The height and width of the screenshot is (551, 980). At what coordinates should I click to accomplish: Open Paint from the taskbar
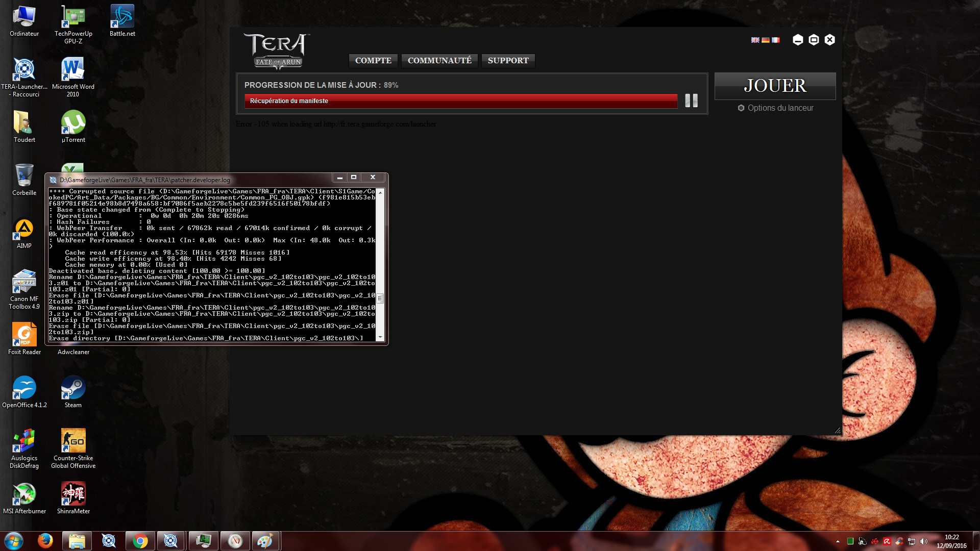[x=265, y=541]
